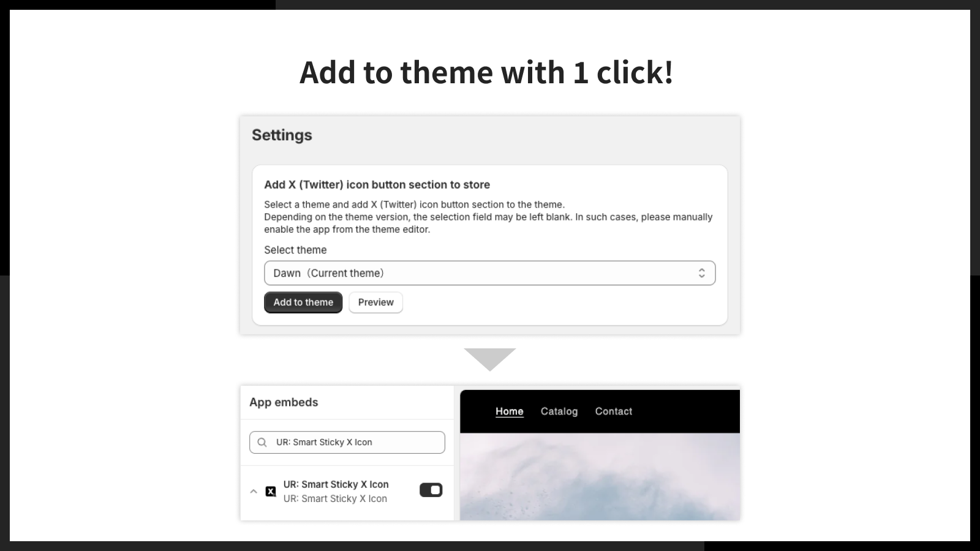This screenshot has height=551, width=980.
Task: Open the Contact menu item
Action: pos(614,411)
